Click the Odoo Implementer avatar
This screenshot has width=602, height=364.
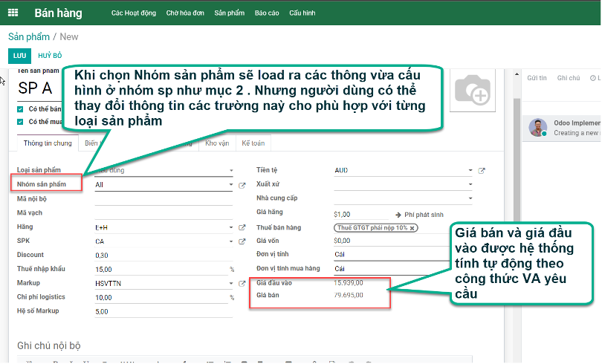pos(537,128)
